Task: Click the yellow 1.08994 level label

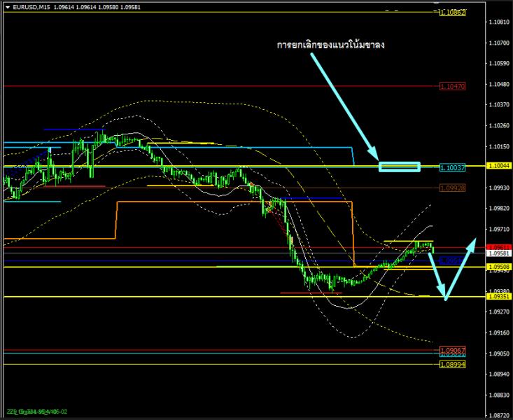Action: (x=453, y=364)
